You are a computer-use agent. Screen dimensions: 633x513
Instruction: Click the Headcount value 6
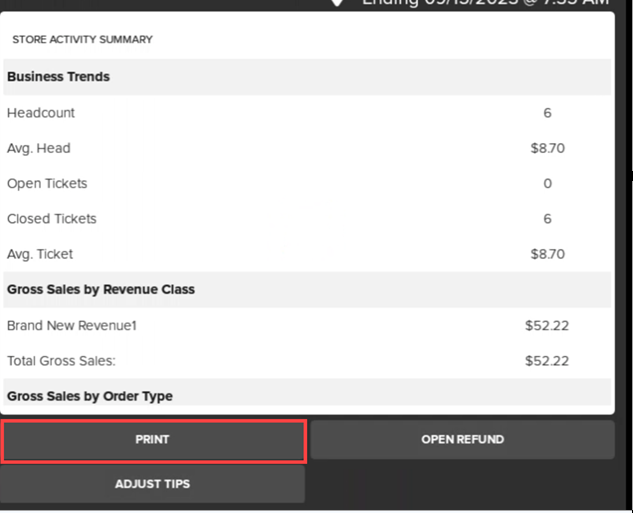pyautogui.click(x=547, y=113)
